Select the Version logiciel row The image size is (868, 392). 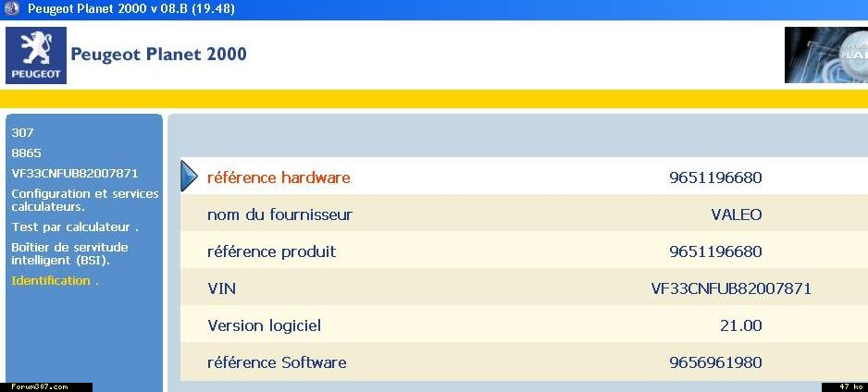[525, 325]
